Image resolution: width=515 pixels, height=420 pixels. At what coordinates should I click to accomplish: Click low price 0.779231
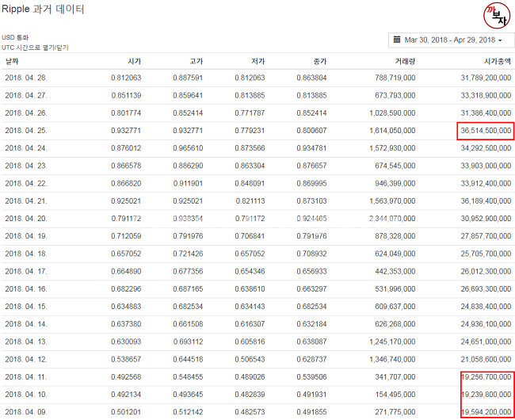pyautogui.click(x=250, y=131)
